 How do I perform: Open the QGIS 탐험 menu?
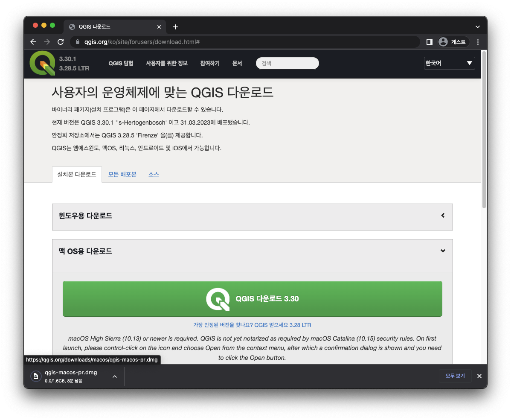121,63
